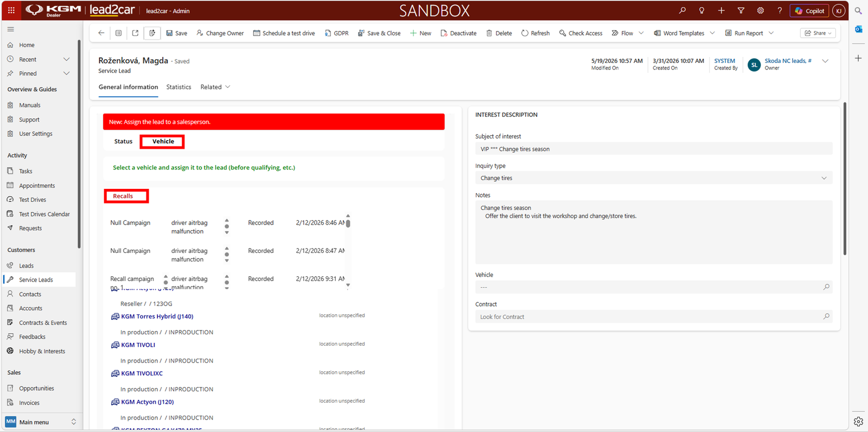
Task: Open Opportunities in sidebar
Action: pos(36,388)
